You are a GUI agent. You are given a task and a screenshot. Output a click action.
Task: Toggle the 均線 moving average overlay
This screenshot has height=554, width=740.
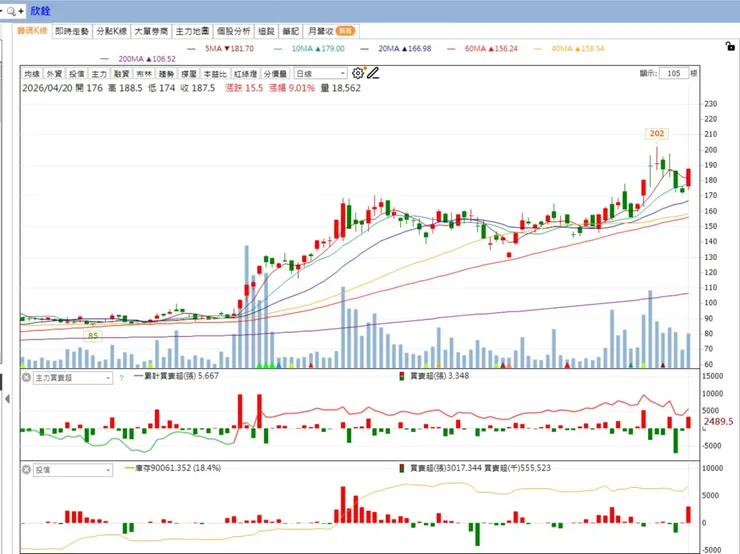pos(32,74)
